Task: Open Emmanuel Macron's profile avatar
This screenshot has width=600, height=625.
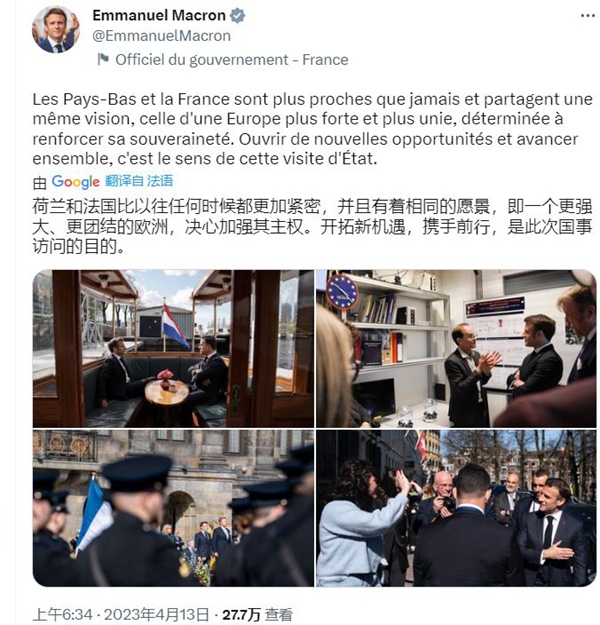Action: click(x=55, y=30)
